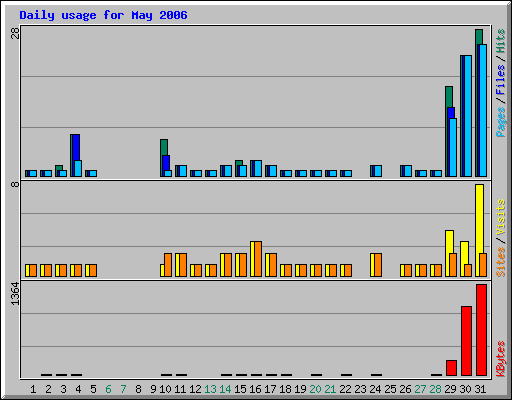This screenshot has width=512, height=400.
Task: Click day label '17' on the x-axis
Action: point(270,389)
